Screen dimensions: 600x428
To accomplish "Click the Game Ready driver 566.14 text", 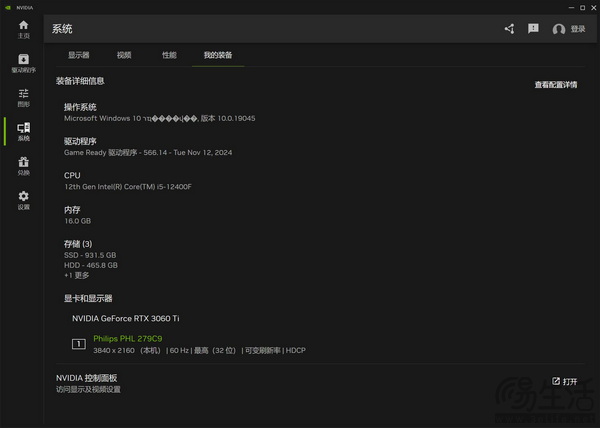I will (x=148, y=153).
